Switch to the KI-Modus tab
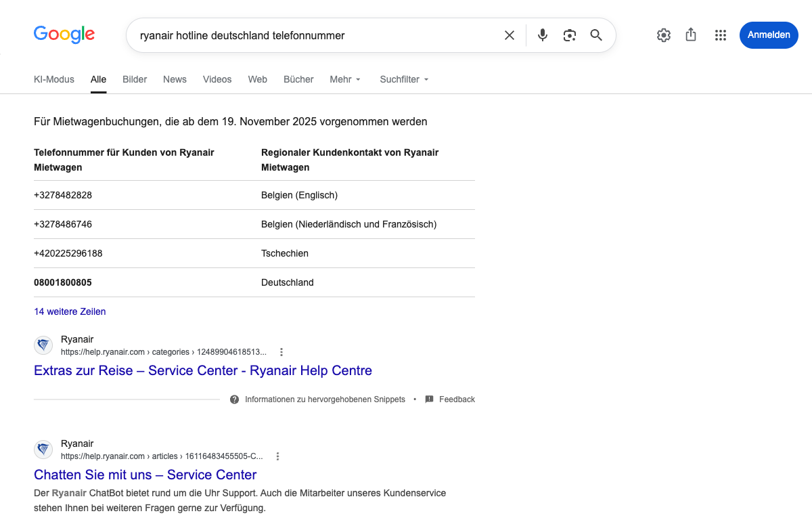 point(54,79)
